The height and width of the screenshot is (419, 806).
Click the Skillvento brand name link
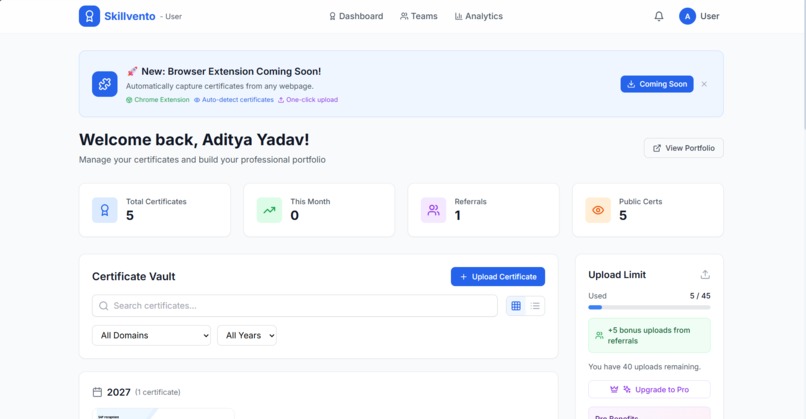(x=130, y=16)
